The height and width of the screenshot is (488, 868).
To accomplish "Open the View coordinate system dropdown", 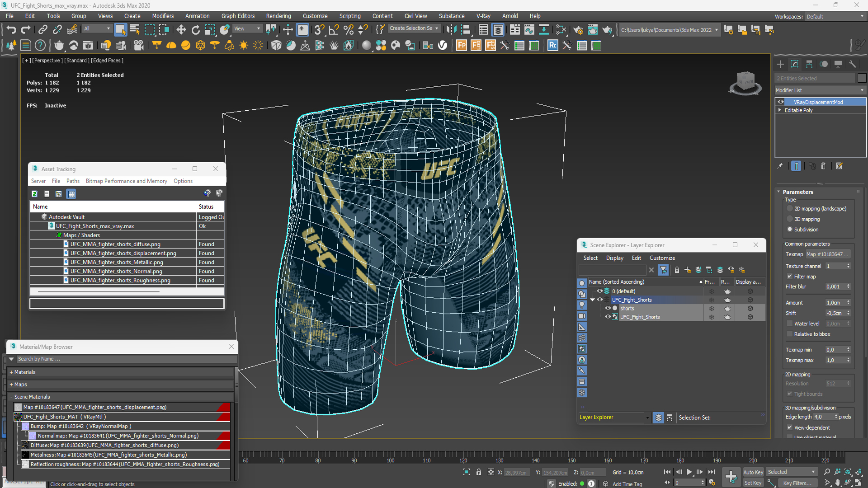I will coord(247,28).
